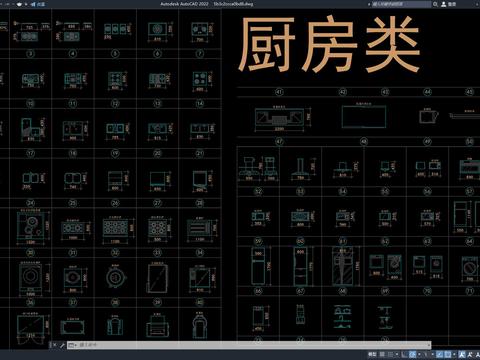Select the round cooktop block labeled 6
This screenshot has width=480, height=360.
click(160, 31)
